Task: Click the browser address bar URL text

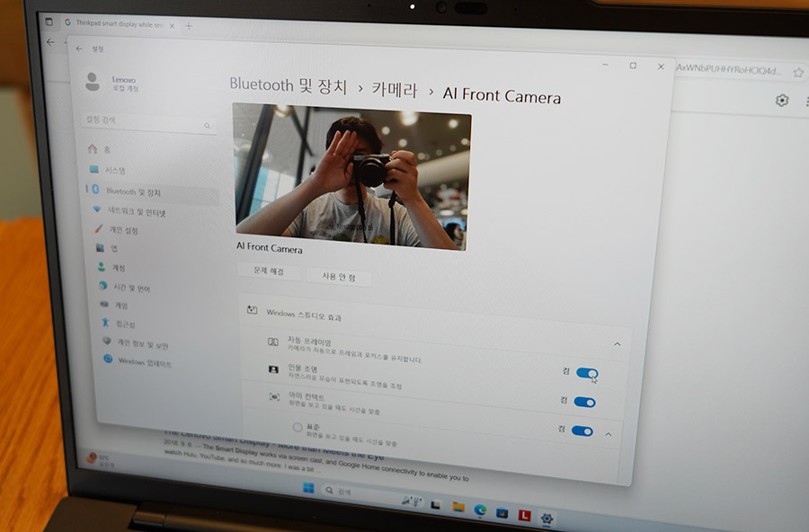Action: tap(727, 69)
